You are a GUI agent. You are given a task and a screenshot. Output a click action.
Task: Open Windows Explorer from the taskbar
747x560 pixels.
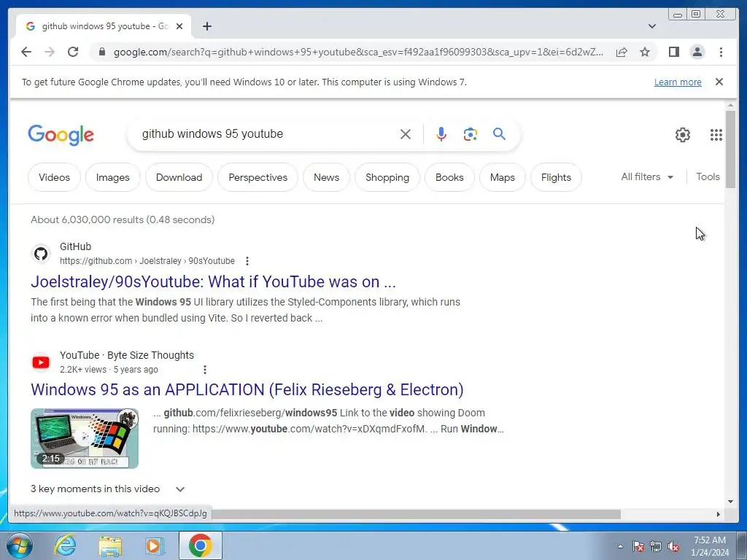pyautogui.click(x=110, y=546)
